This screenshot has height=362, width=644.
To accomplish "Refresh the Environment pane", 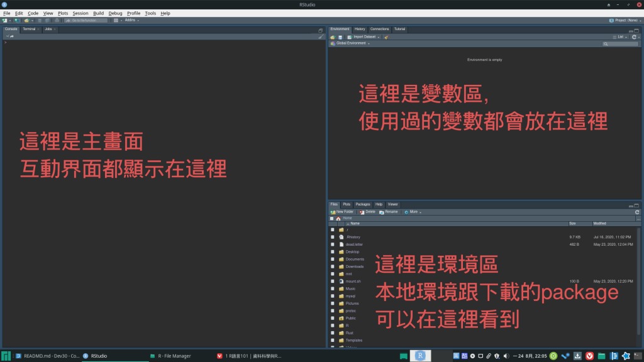I will 634,37.
